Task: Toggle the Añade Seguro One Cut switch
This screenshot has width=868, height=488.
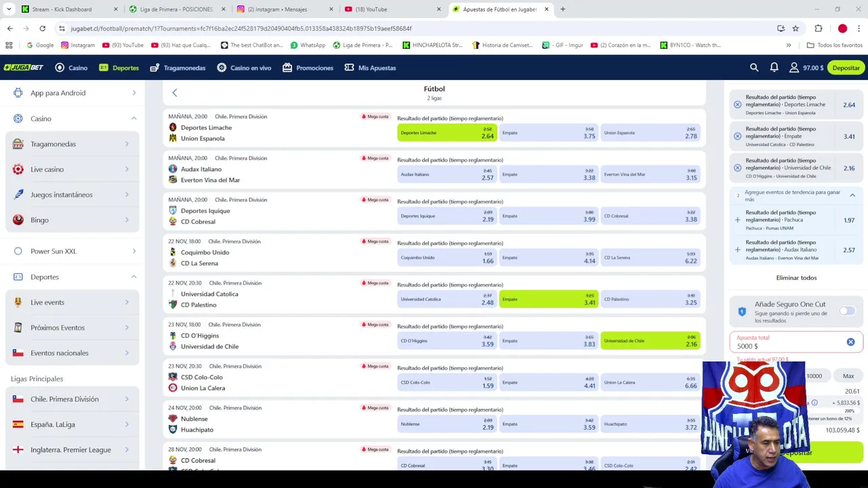Action: [847, 310]
